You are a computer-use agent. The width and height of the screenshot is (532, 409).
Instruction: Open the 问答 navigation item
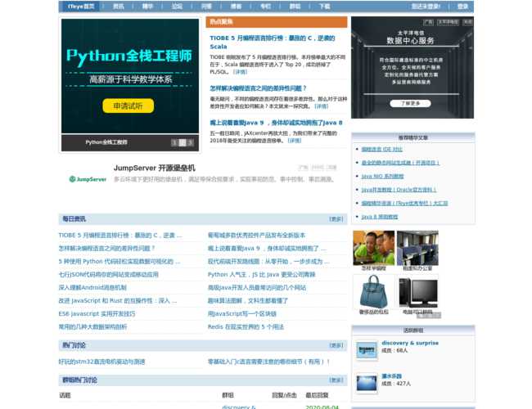206,7
